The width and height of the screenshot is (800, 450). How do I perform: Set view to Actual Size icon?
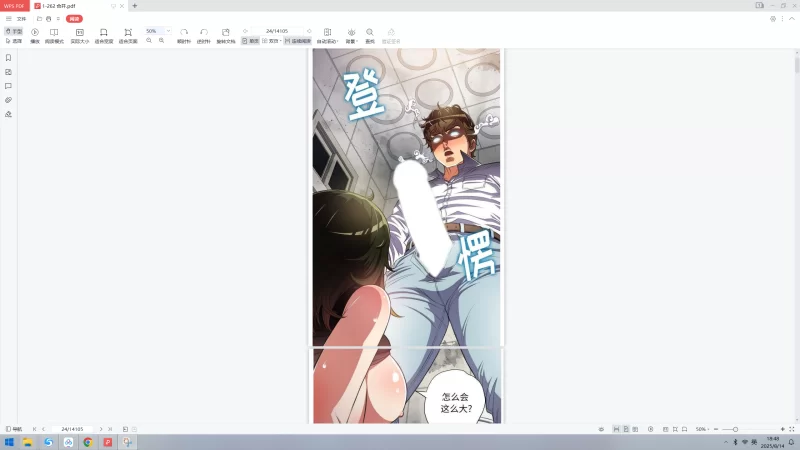click(x=80, y=32)
